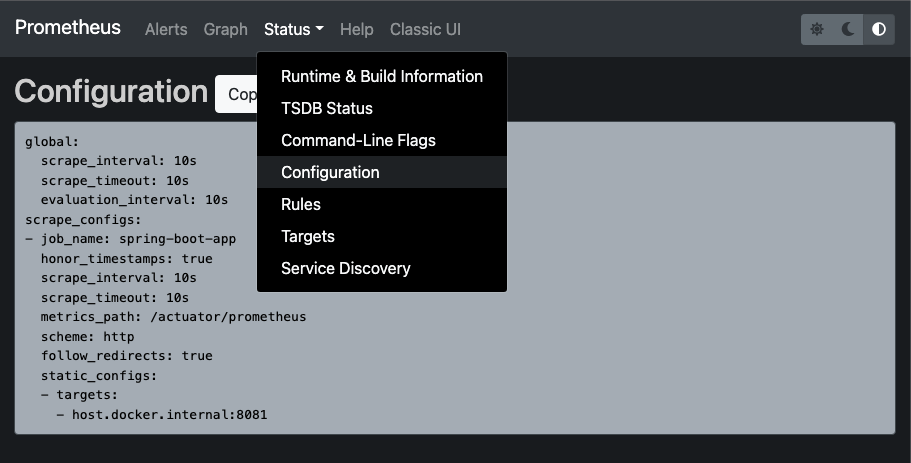Navigate to the Alerts page
Viewport: 911px width, 463px height.
coord(166,29)
